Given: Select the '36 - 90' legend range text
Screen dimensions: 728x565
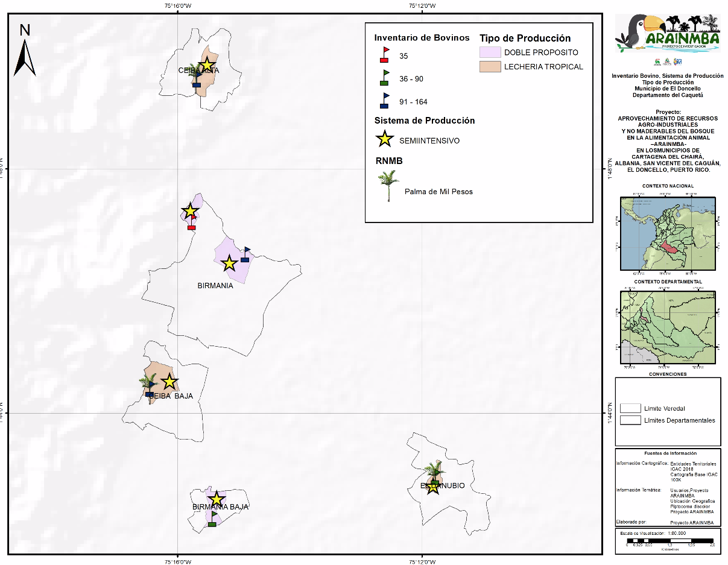Looking at the screenshot, I should point(411,79).
